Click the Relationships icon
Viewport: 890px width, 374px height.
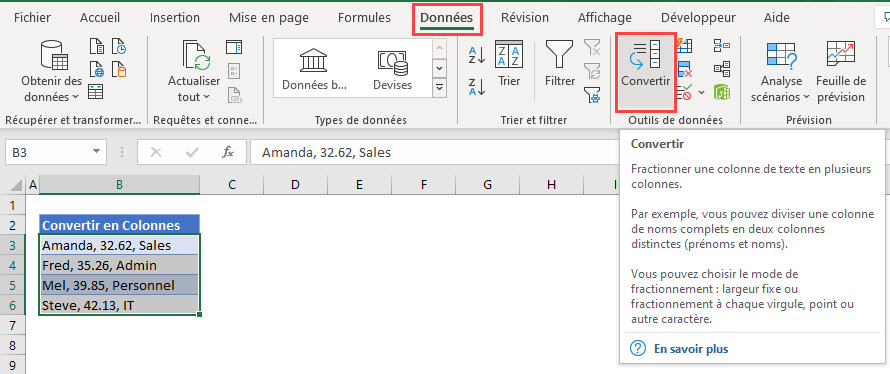[722, 69]
